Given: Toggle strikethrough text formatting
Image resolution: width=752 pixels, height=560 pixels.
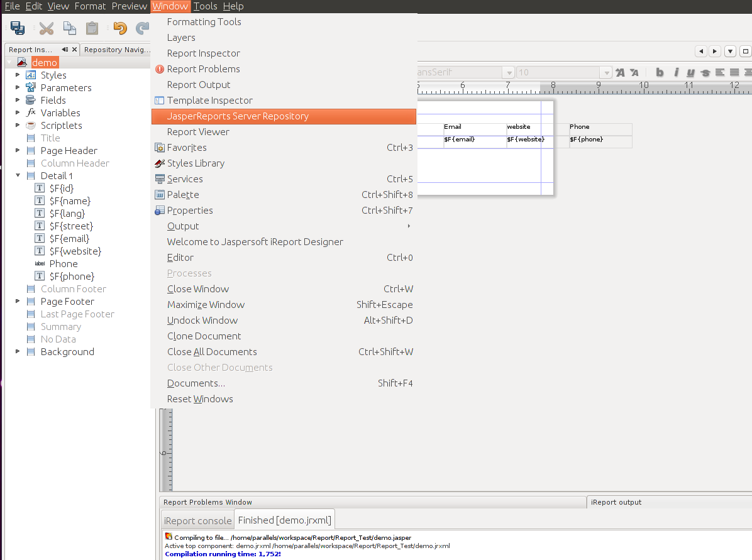Looking at the screenshot, I should [705, 72].
